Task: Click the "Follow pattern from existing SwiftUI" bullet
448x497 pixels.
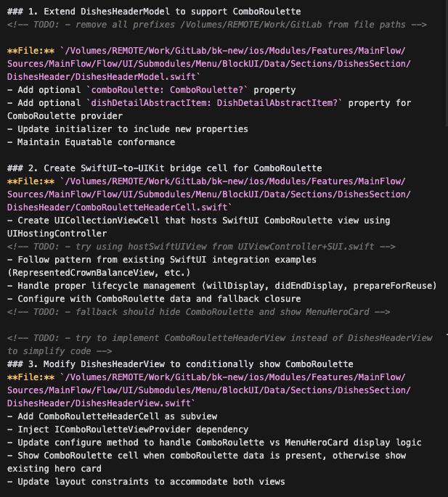Action: pos(161,260)
